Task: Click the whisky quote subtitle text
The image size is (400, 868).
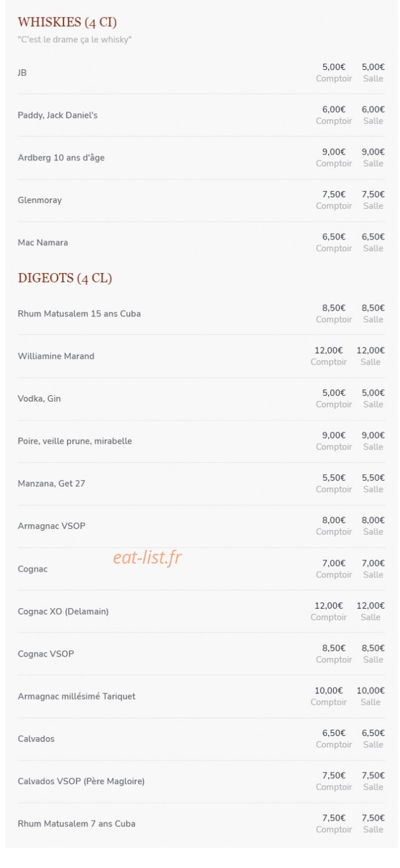Action: tap(75, 40)
